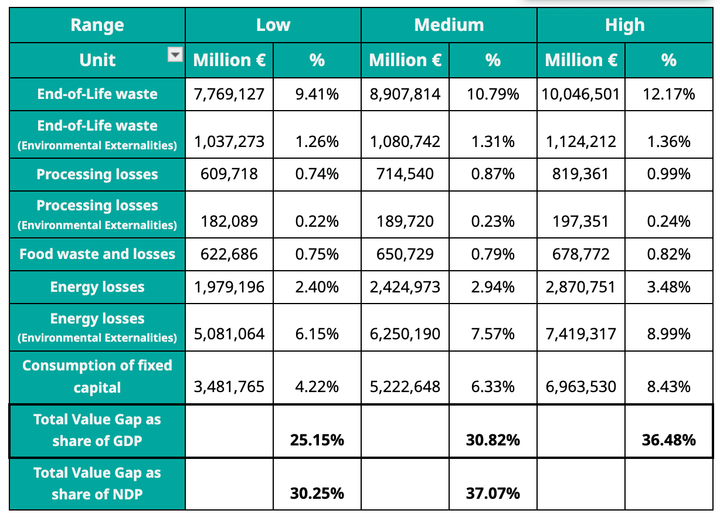Click the 25.15% Low total cell
720x518 pixels.
click(317, 439)
